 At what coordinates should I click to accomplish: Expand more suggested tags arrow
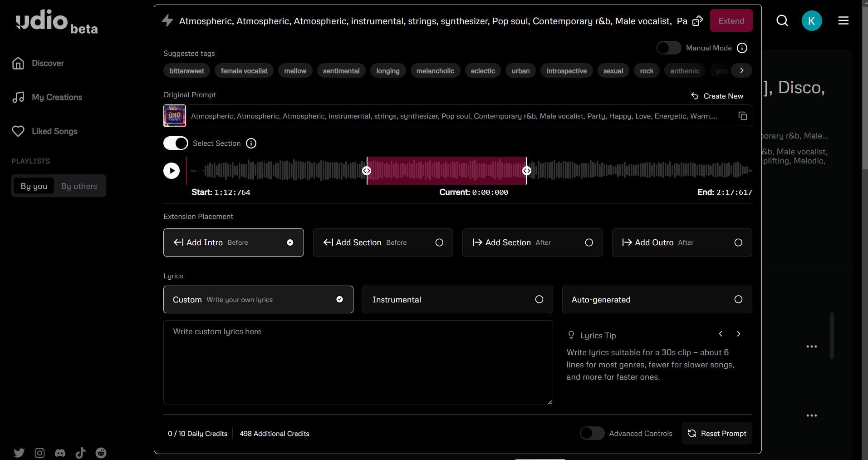point(742,70)
